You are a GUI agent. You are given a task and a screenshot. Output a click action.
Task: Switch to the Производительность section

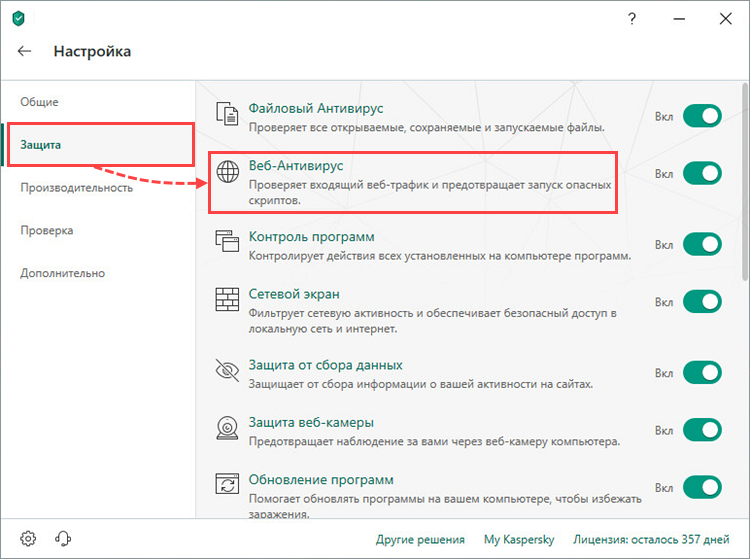pos(77,188)
